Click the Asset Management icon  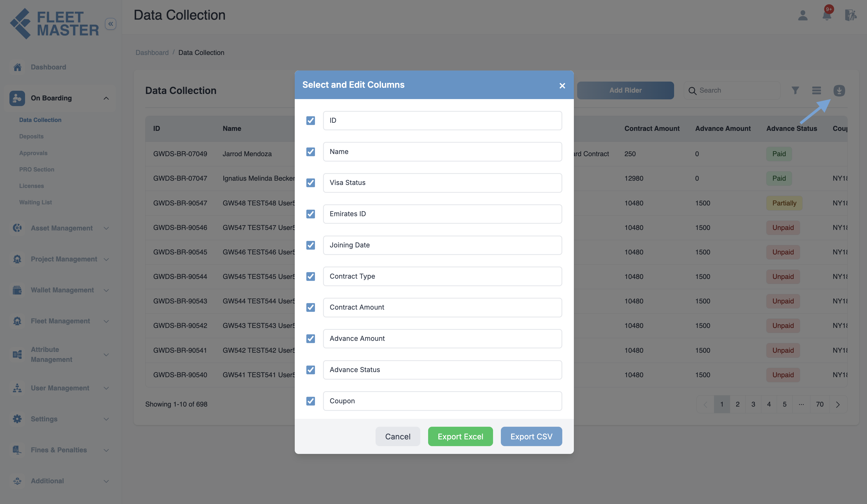[17, 228]
